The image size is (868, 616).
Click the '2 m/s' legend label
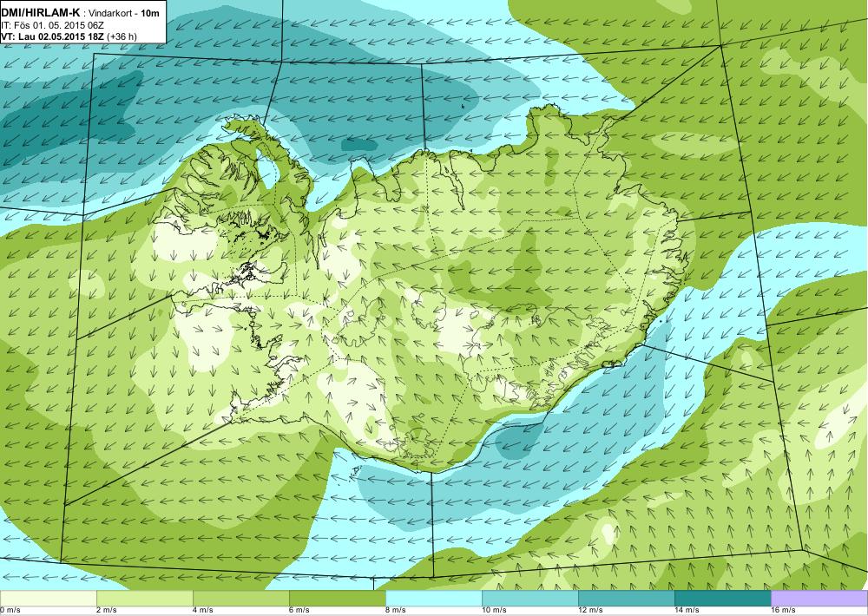coord(107,610)
